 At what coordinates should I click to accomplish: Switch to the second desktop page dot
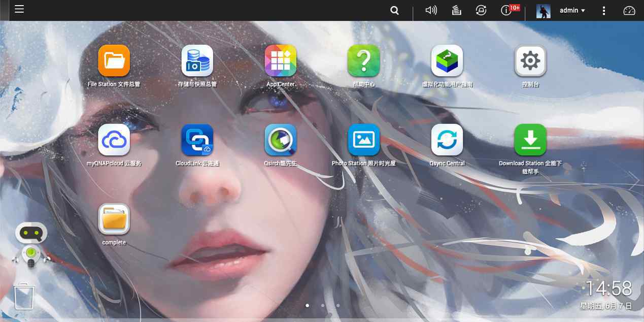[x=323, y=305]
